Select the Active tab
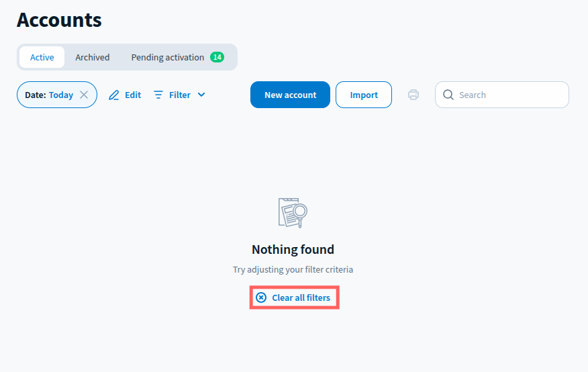Screen dimensions: 588x372 [42, 57]
